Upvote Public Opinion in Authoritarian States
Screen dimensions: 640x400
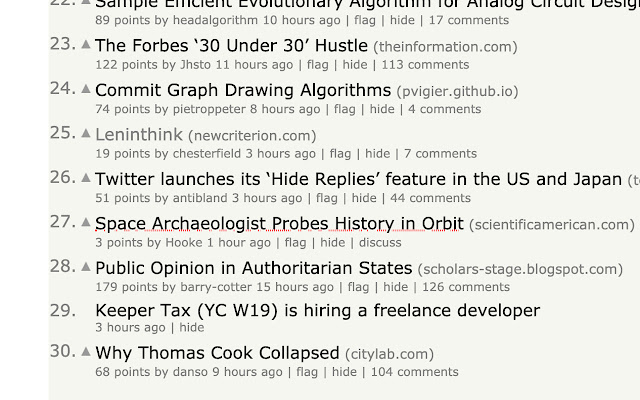point(86,266)
